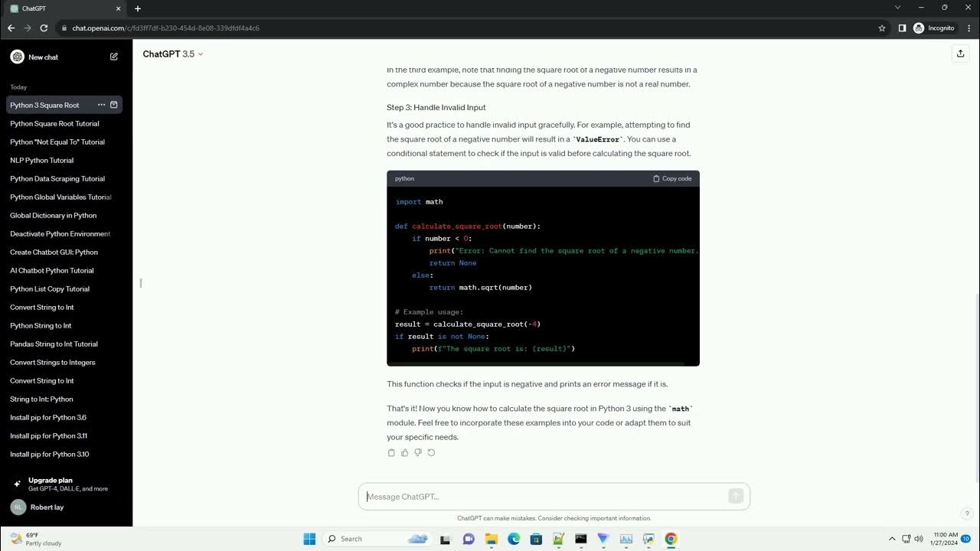The height and width of the screenshot is (551, 980).
Task: Open terminal app from taskbar
Action: coord(581,539)
